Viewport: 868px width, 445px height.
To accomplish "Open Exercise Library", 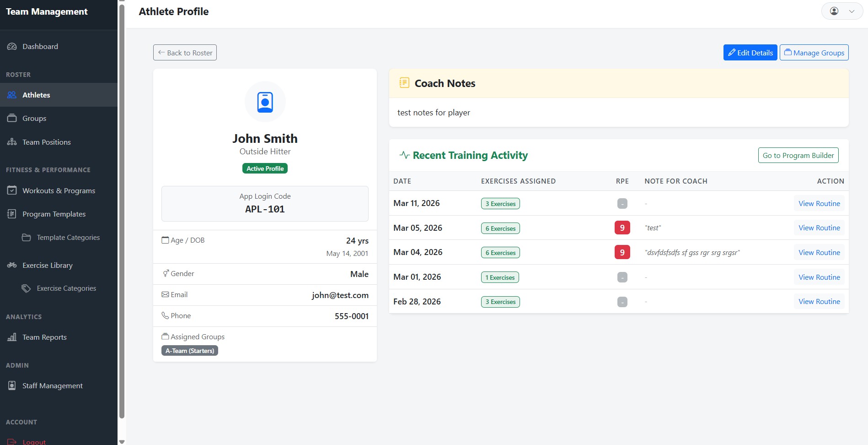I will (59, 265).
